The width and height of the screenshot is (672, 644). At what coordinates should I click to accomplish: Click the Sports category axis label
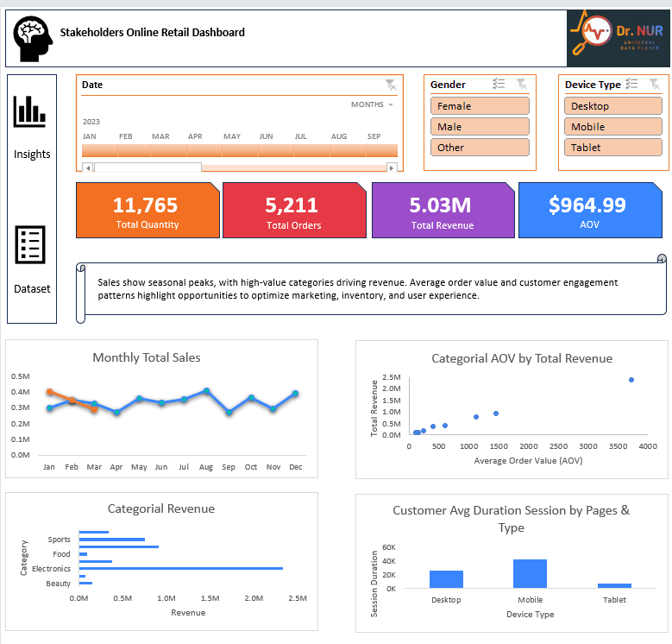coord(59,540)
